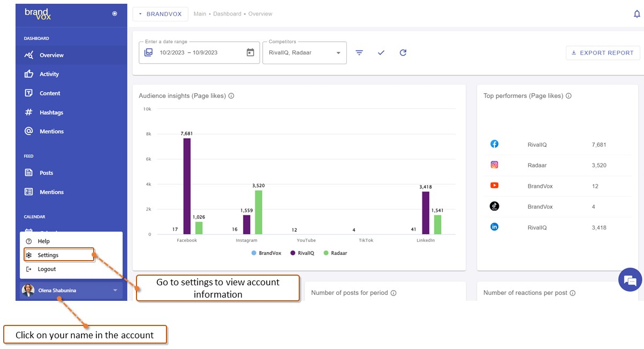Click BrandVox row with value 4
The height and width of the screenshot is (349, 644).
557,207
